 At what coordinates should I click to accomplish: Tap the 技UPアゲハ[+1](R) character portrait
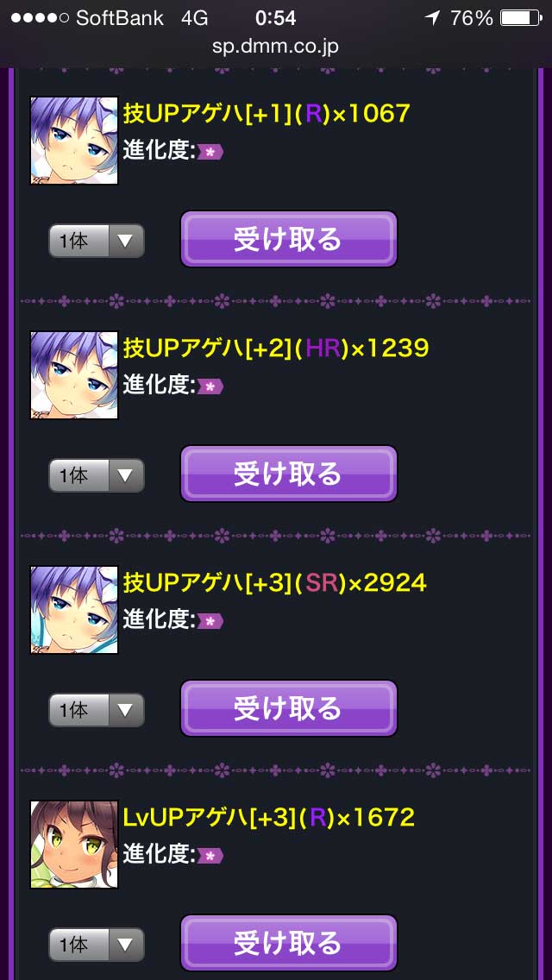pos(74,140)
